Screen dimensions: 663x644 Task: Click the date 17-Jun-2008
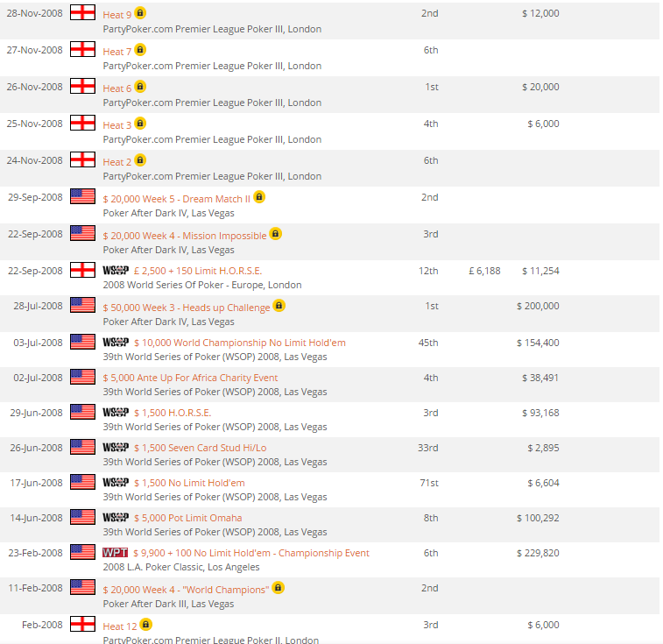[x=37, y=483]
